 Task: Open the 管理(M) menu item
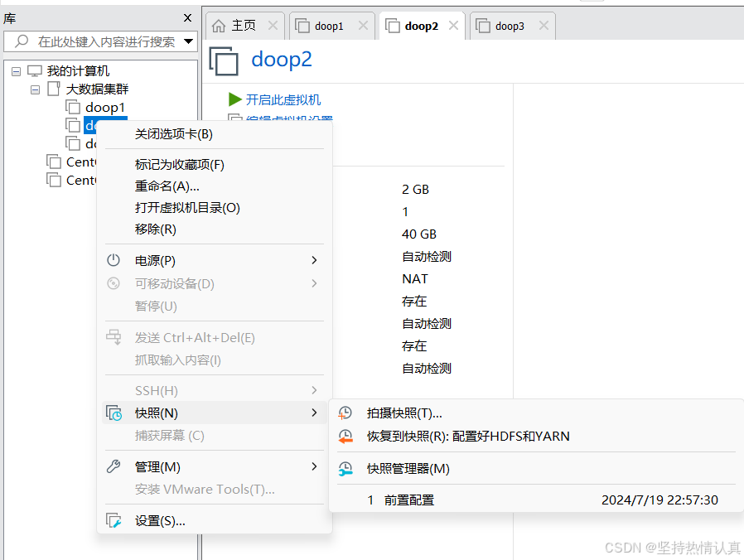(215, 466)
